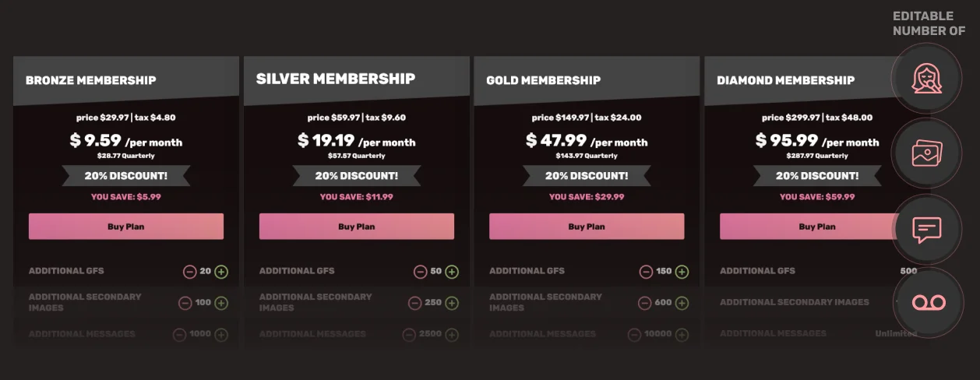Click the images gallery circle icon
Viewport: 980px width, 380px height.
click(926, 153)
